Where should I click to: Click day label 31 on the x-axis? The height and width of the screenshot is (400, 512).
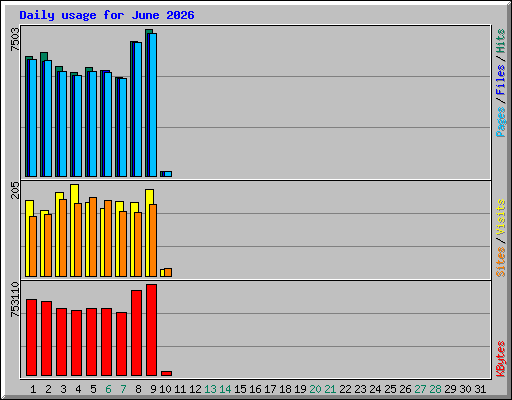(x=480, y=389)
